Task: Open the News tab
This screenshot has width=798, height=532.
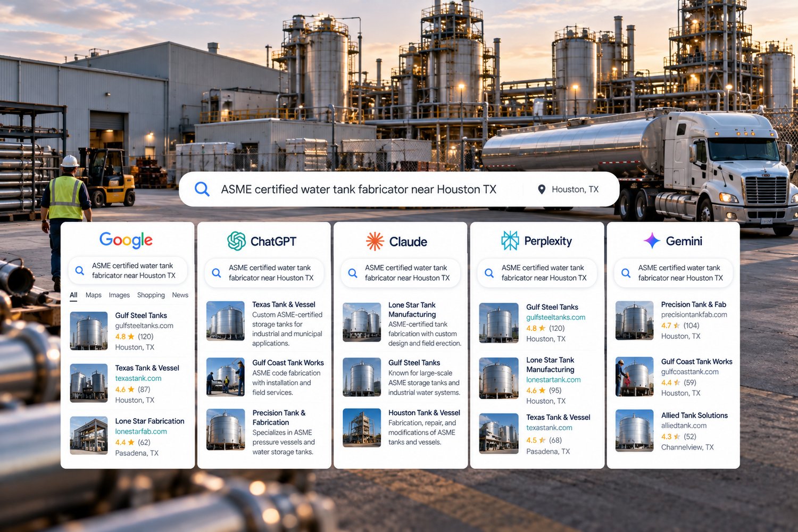Action: (180, 295)
